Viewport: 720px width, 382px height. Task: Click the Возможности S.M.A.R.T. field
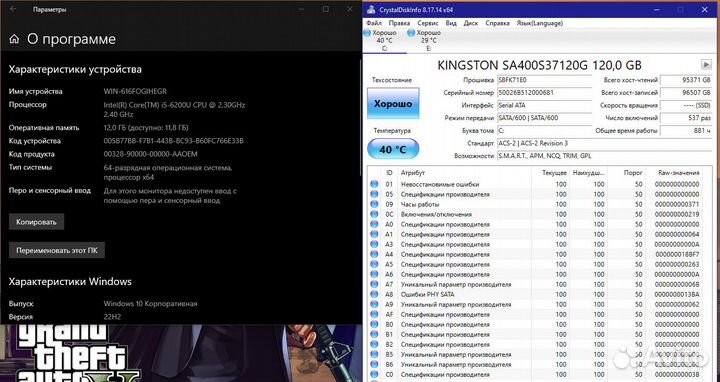604,156
